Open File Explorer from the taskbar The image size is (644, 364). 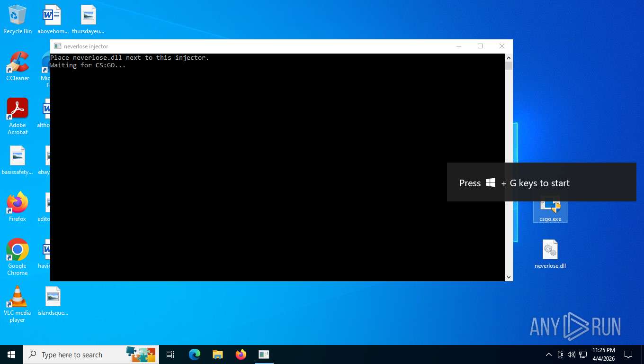(217, 355)
